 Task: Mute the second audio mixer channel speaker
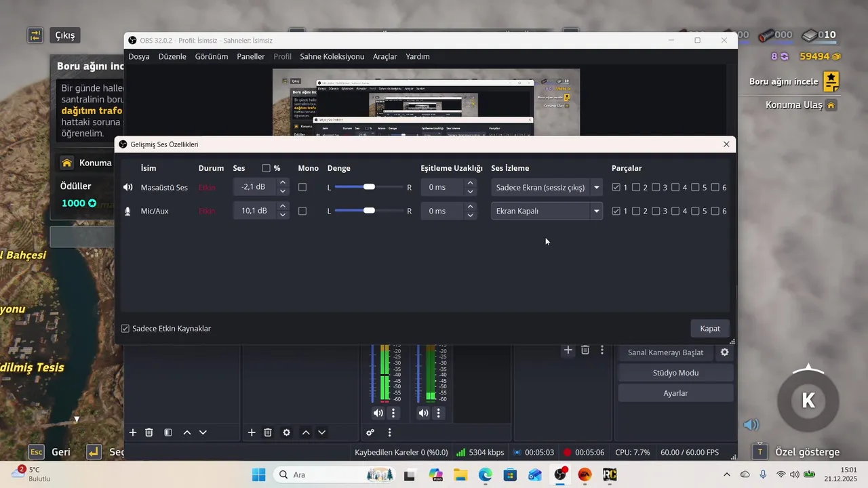(x=423, y=413)
